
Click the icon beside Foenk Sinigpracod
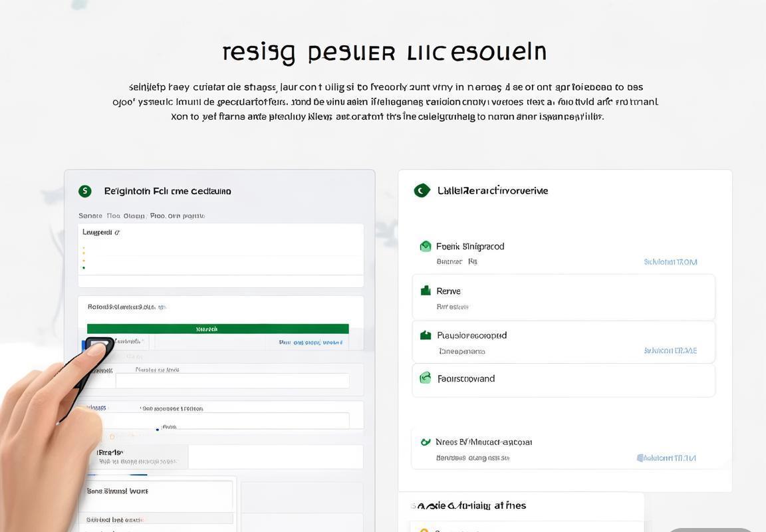click(x=426, y=247)
